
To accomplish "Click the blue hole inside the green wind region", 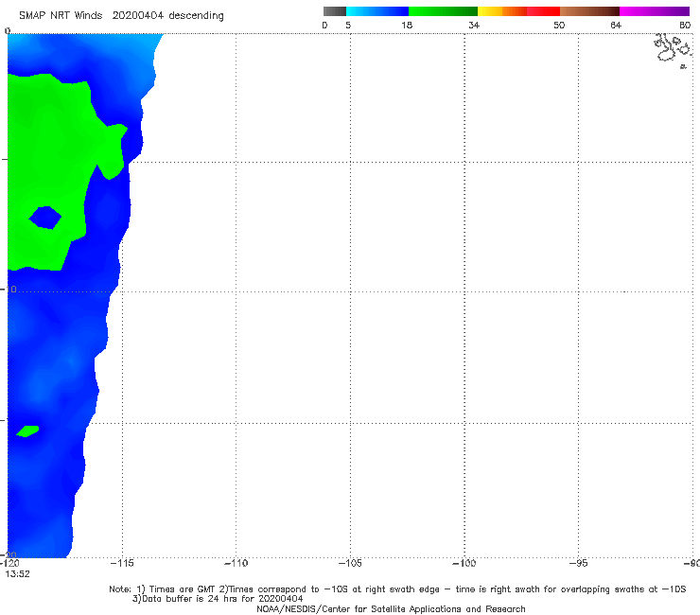I will [45, 218].
